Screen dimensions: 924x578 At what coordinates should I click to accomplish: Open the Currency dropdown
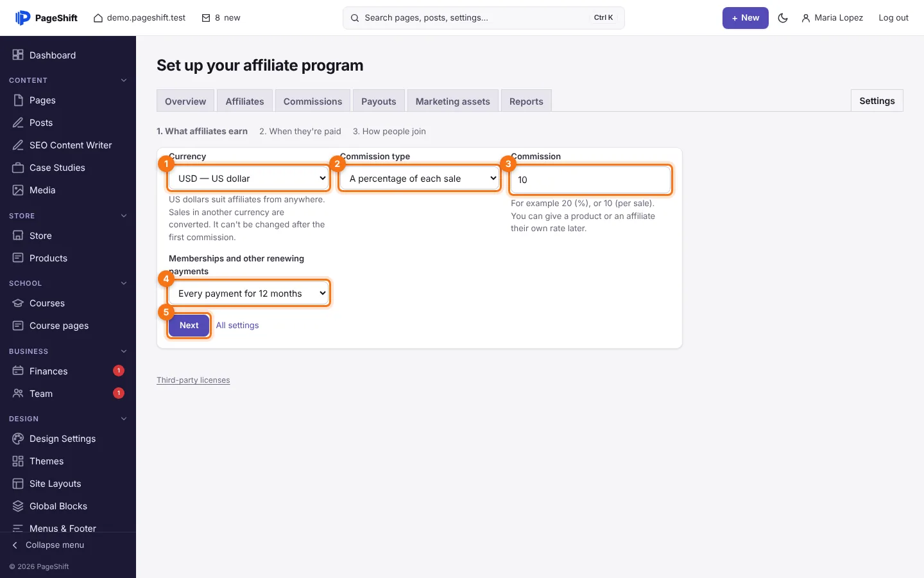[x=249, y=179]
